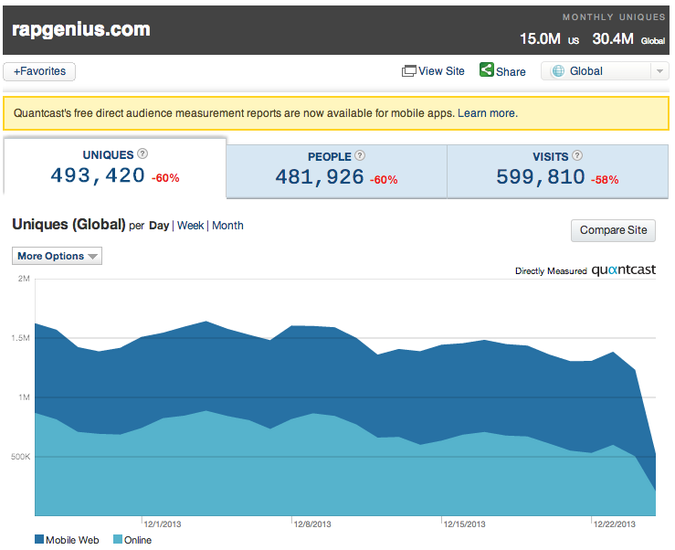The width and height of the screenshot is (675, 550).
Task: Click the Uniques (Global) chart heading
Action: coord(69,224)
